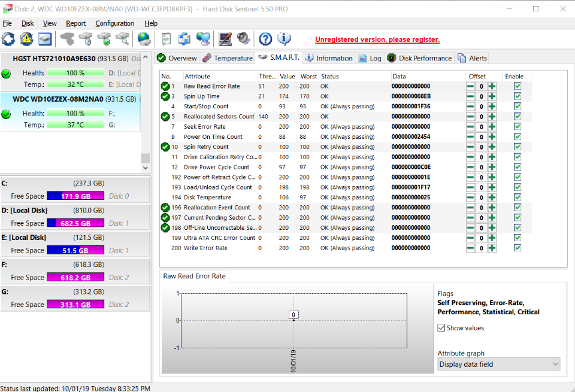
Task: Uncheck Enable box for Write Error Rate
Action: [517, 248]
